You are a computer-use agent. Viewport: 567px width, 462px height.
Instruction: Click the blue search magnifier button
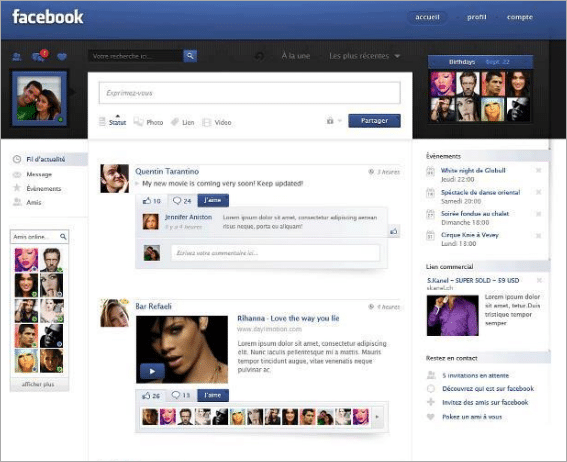tap(190, 56)
